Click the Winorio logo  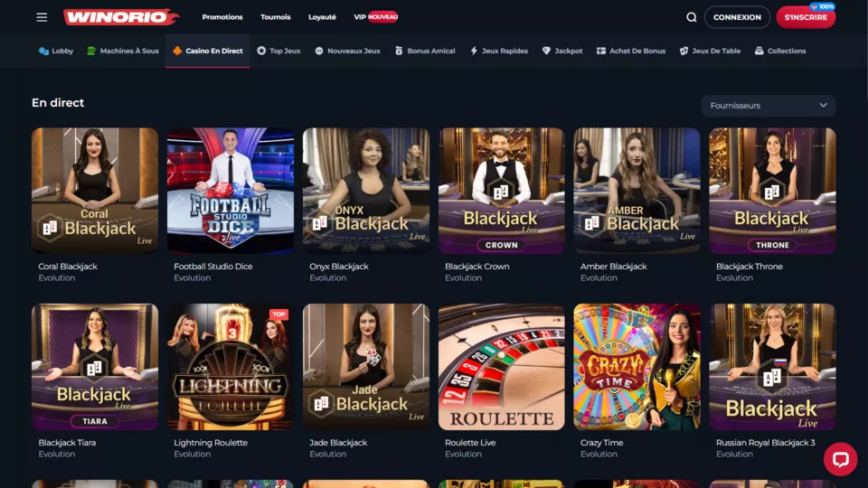click(x=121, y=17)
